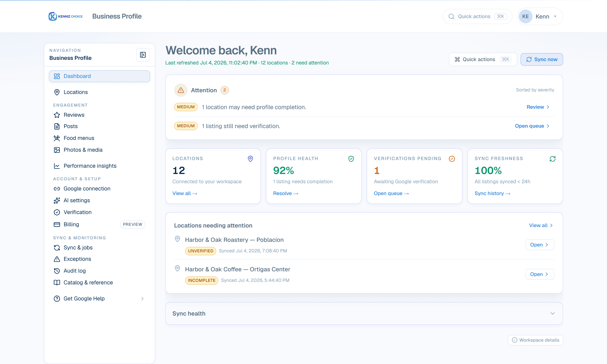Click Open queue link in Attention panel
Viewport: 607px width, 364px height.
click(532, 126)
